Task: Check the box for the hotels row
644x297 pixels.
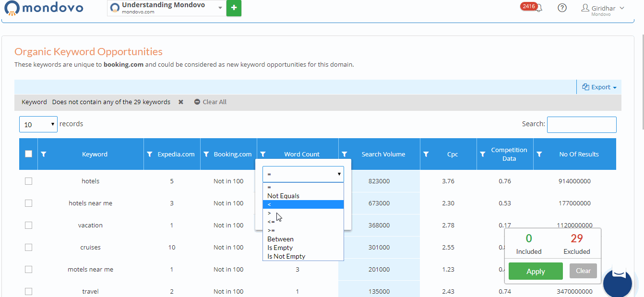Action: click(28, 181)
